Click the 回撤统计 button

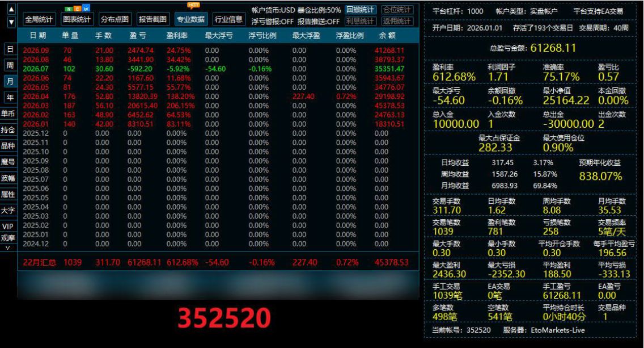pyautogui.click(x=360, y=10)
